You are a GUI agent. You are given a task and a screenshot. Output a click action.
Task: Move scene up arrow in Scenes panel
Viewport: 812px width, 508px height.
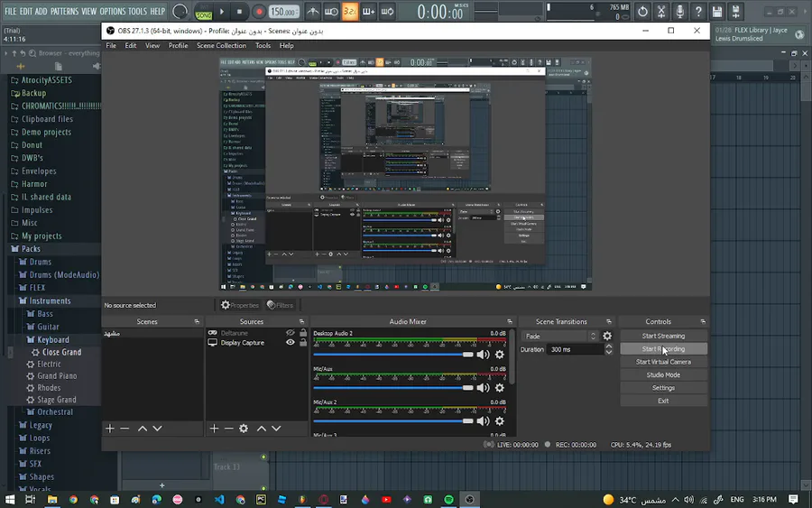click(143, 429)
